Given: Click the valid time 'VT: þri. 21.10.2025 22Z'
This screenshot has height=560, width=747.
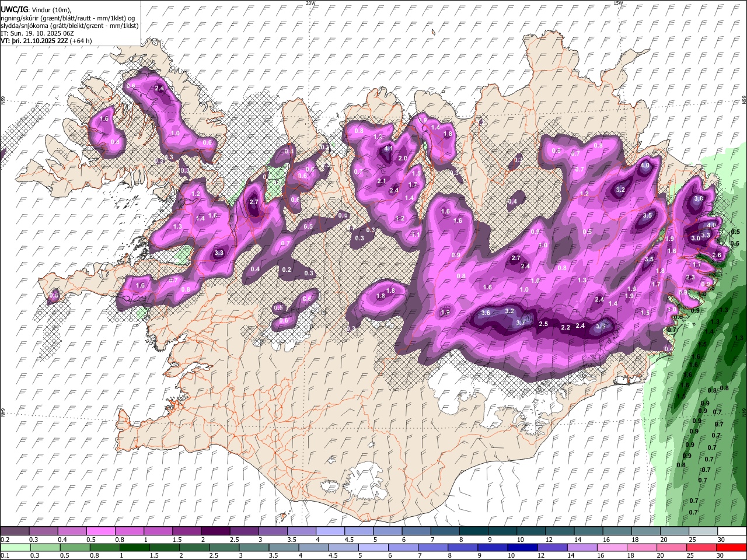Looking at the screenshot, I should coord(34,41).
